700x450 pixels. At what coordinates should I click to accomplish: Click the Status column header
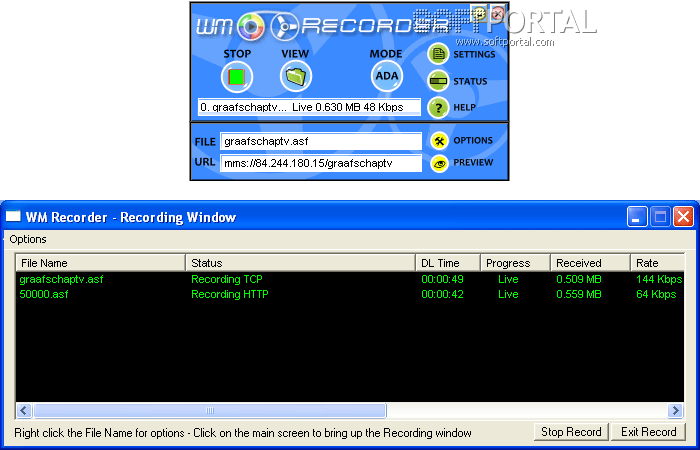(300, 263)
